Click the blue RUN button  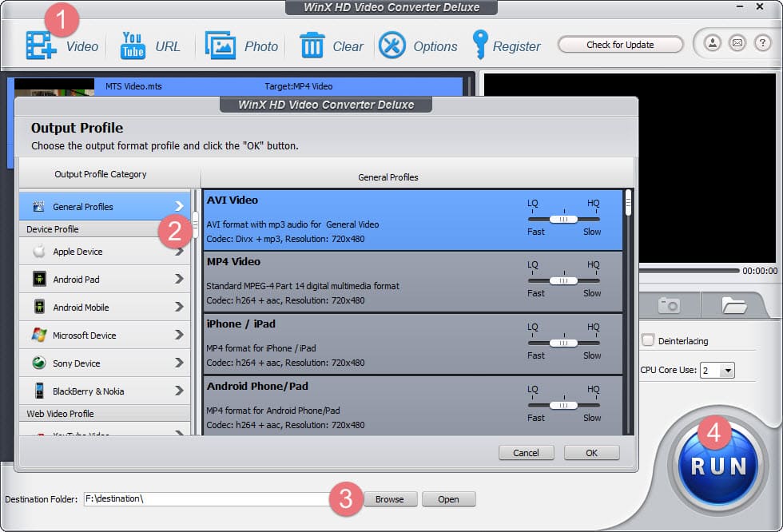coord(718,466)
